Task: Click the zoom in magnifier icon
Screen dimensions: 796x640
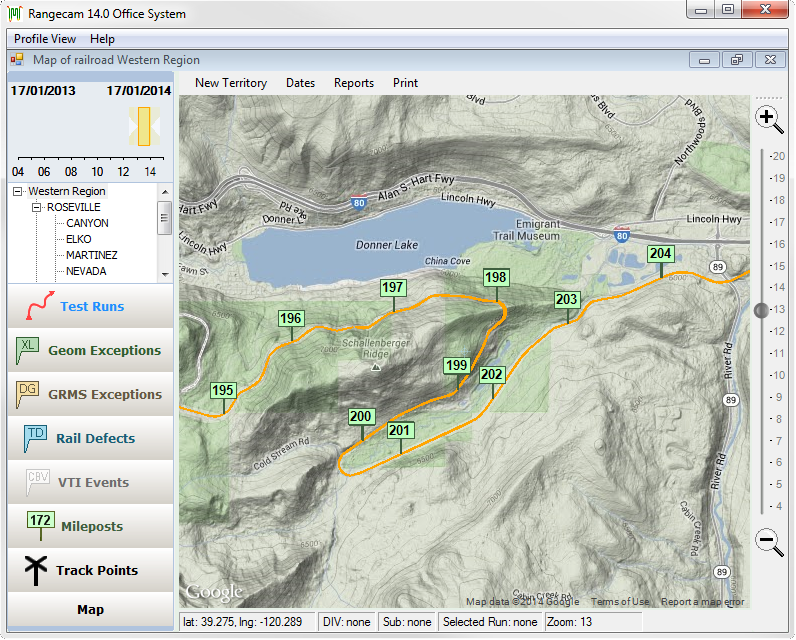Action: click(x=768, y=118)
